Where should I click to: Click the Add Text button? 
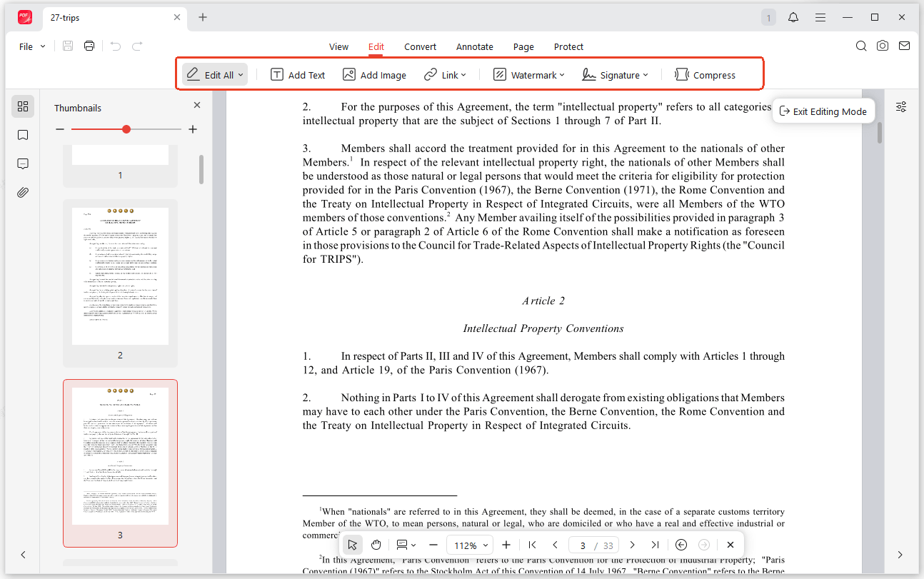tap(298, 75)
